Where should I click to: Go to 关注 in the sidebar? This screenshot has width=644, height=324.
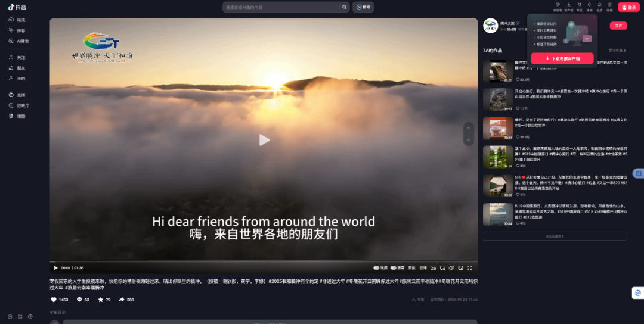(17, 57)
